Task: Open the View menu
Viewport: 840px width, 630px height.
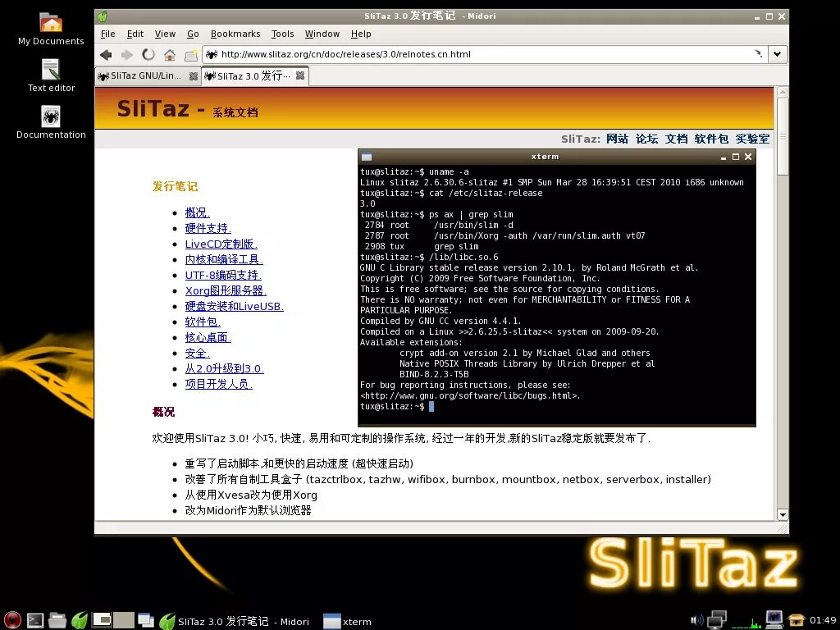Action: pos(165,34)
